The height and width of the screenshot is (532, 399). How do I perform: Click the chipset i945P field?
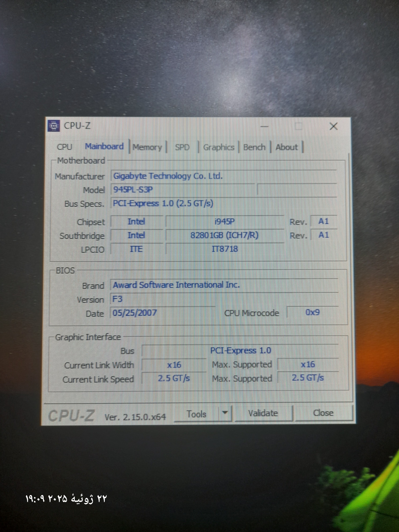[224, 222]
